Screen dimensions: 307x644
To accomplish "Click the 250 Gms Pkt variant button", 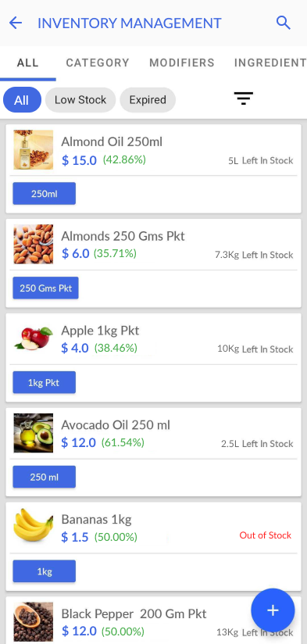I will click(x=45, y=288).
